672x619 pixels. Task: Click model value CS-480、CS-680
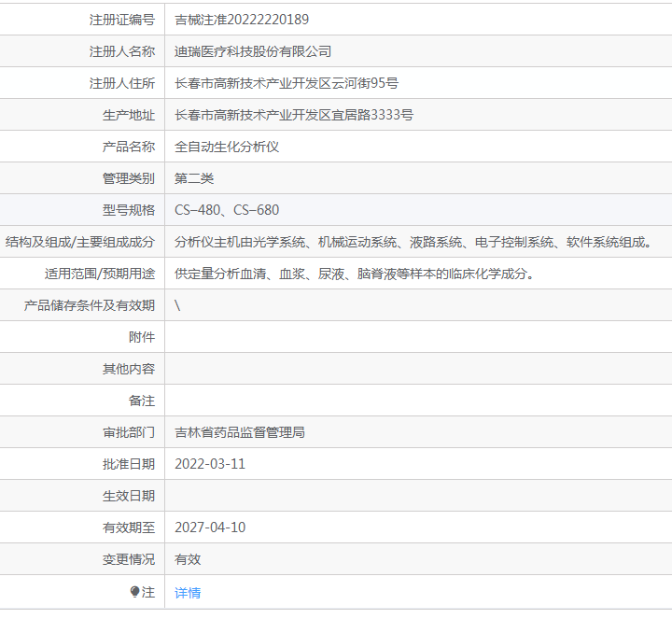coord(227,210)
